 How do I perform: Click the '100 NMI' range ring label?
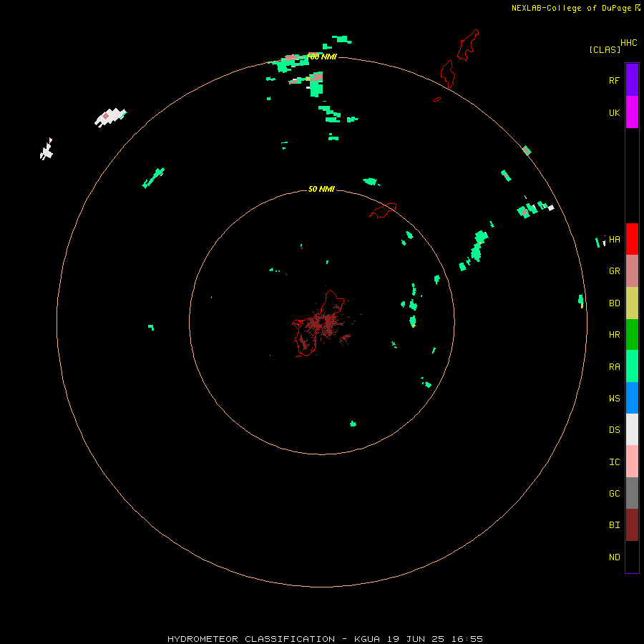point(321,57)
